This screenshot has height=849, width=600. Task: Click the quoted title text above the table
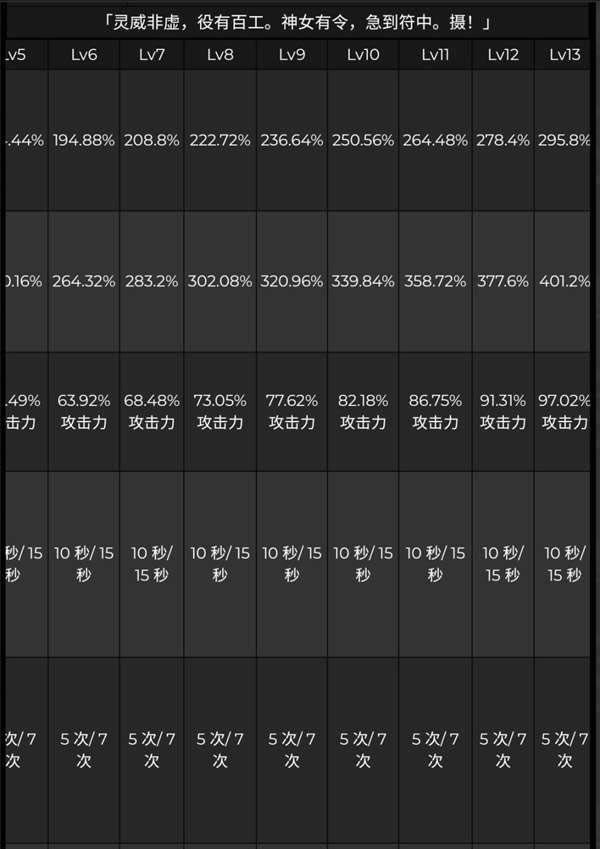(299, 20)
